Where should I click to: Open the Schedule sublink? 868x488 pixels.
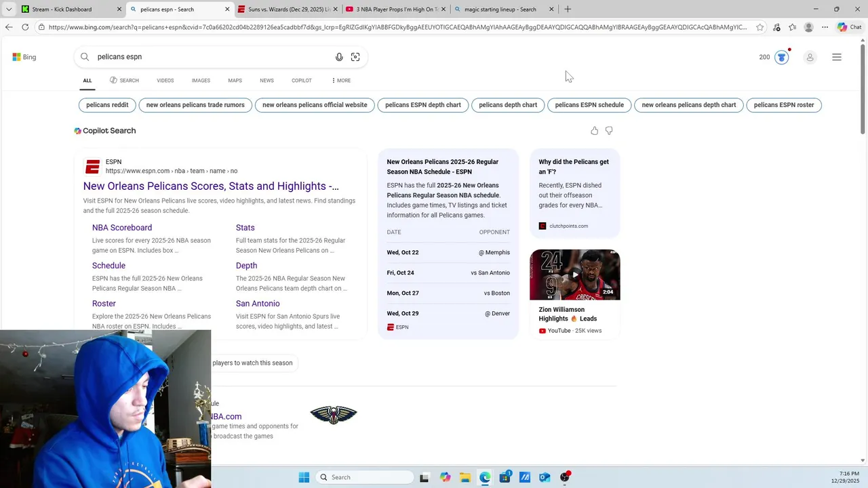(x=108, y=266)
